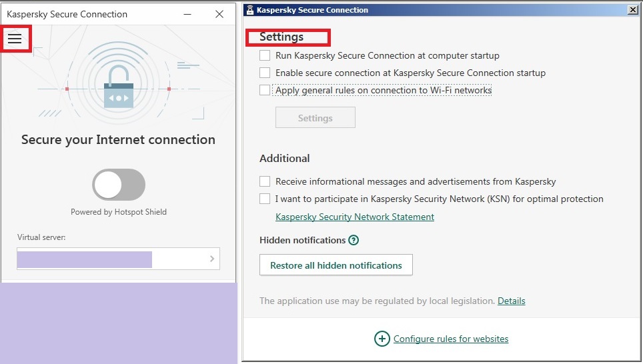Click the Hidden notifications help question icon

(354, 240)
